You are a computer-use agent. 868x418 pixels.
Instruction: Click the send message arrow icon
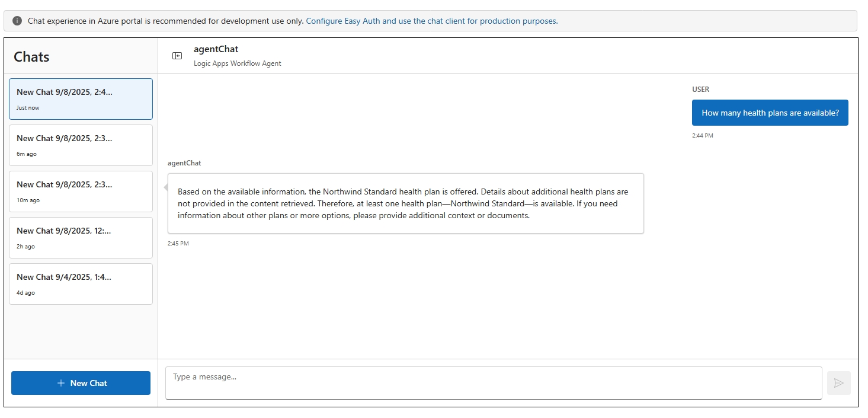point(838,383)
